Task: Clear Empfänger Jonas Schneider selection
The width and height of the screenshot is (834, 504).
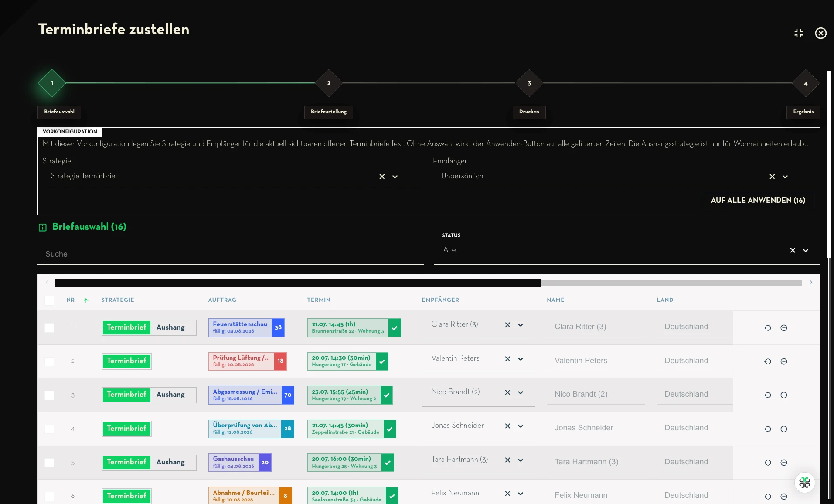Action: tap(507, 426)
